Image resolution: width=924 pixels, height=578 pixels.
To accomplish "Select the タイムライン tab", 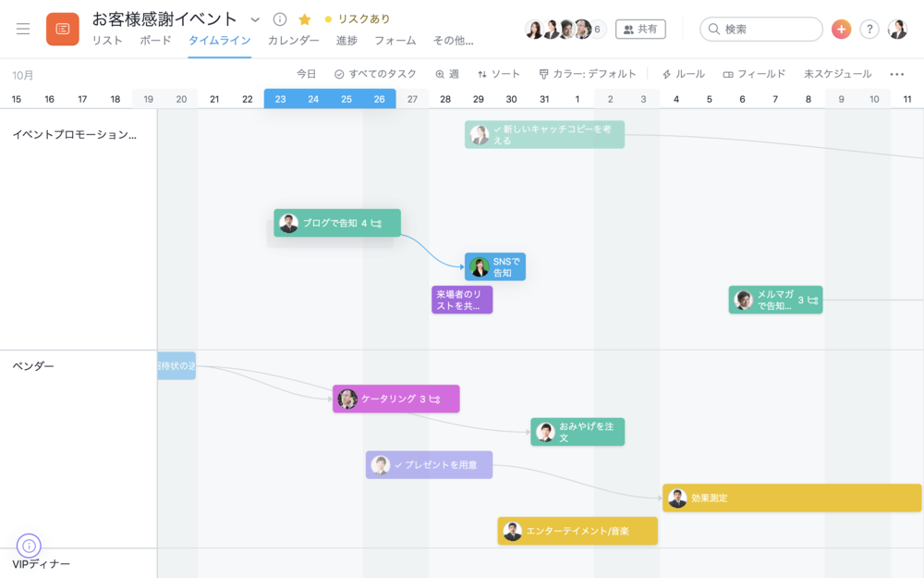I will pyautogui.click(x=219, y=41).
